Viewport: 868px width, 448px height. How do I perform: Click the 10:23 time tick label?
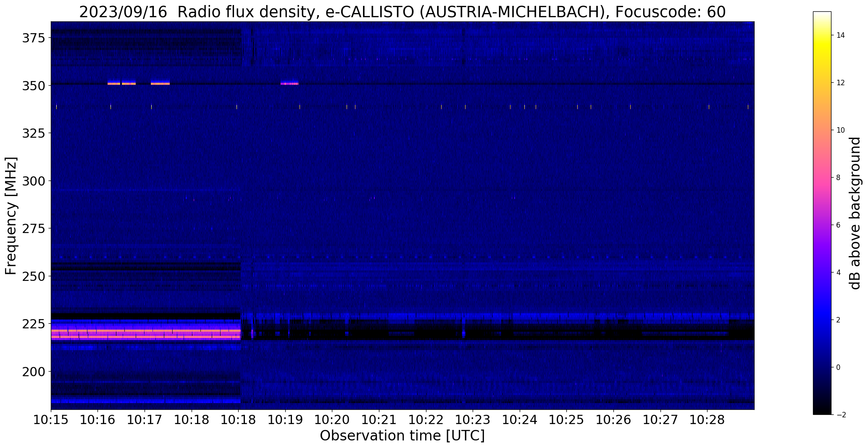point(473,419)
